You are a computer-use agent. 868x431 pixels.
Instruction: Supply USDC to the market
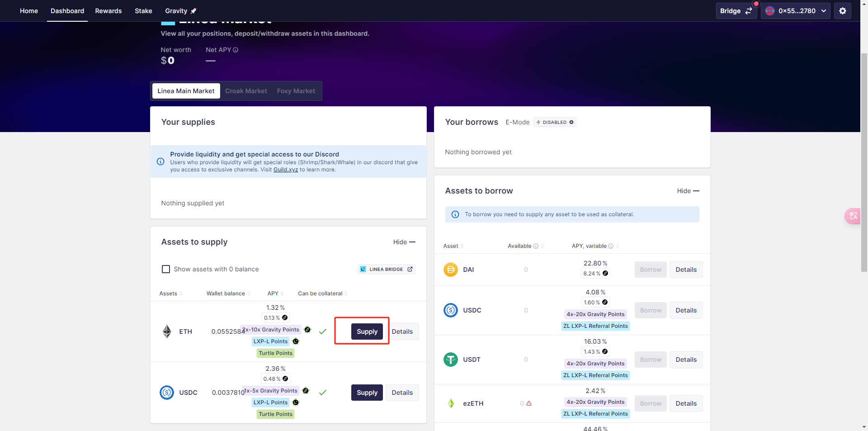[367, 393]
